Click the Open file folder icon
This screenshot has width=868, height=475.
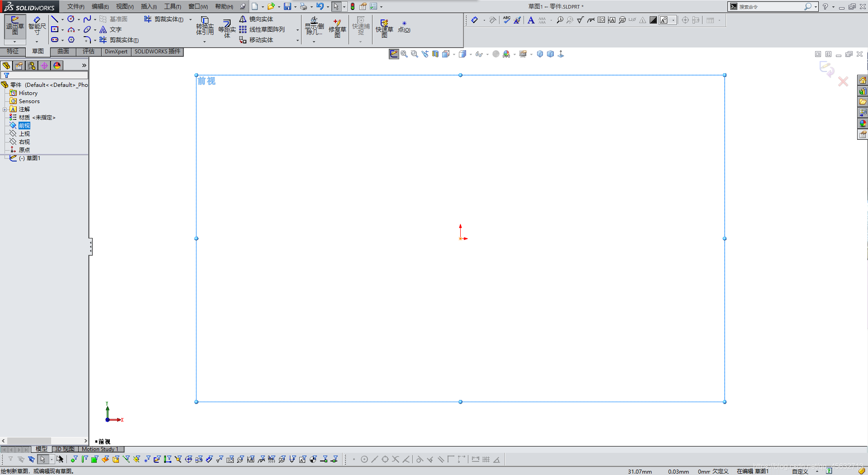271,6
